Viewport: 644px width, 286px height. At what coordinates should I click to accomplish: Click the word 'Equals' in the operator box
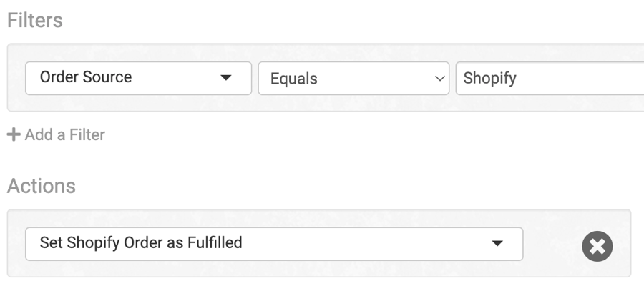coord(293,79)
